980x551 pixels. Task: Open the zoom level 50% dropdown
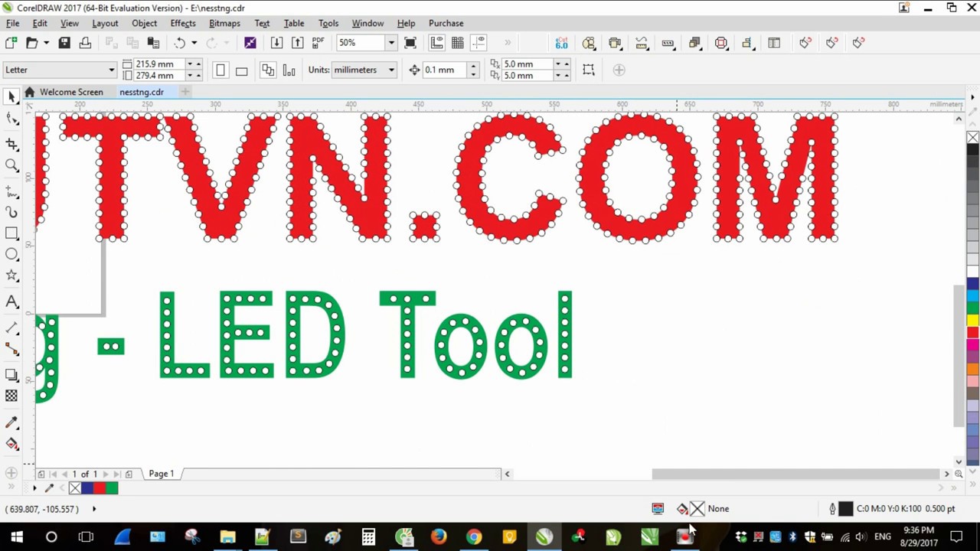click(x=390, y=43)
